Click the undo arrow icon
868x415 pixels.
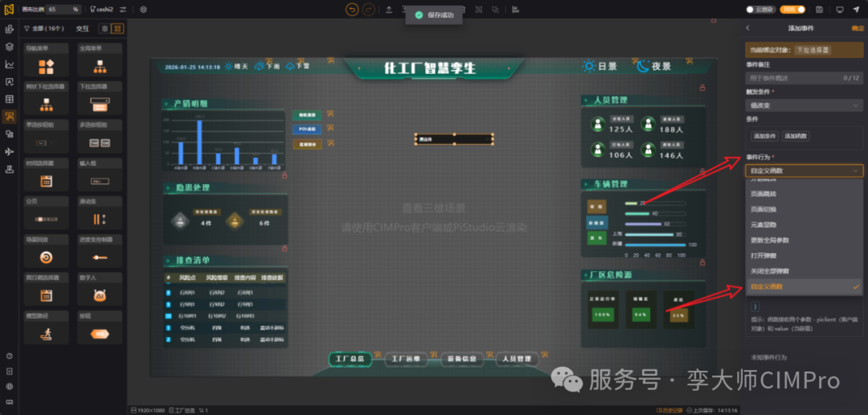(352, 10)
